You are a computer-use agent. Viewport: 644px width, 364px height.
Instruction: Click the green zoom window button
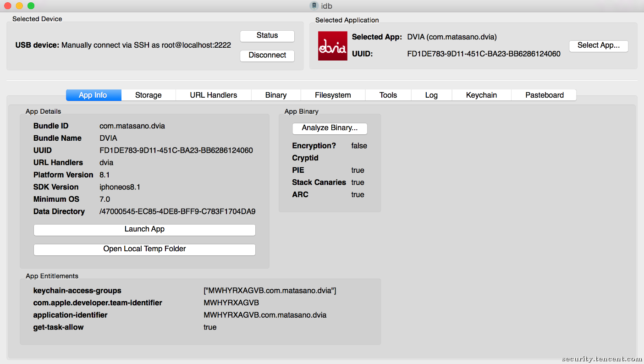coord(31,6)
